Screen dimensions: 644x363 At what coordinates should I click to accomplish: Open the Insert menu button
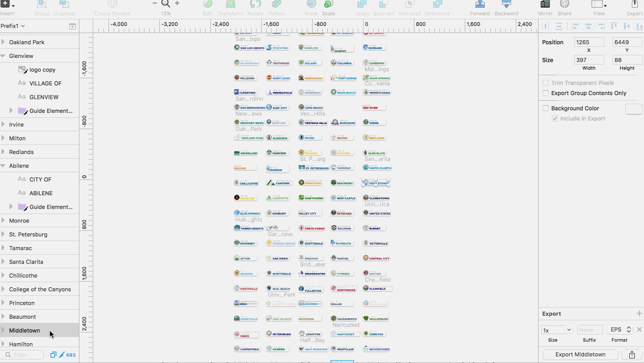coord(7,5)
